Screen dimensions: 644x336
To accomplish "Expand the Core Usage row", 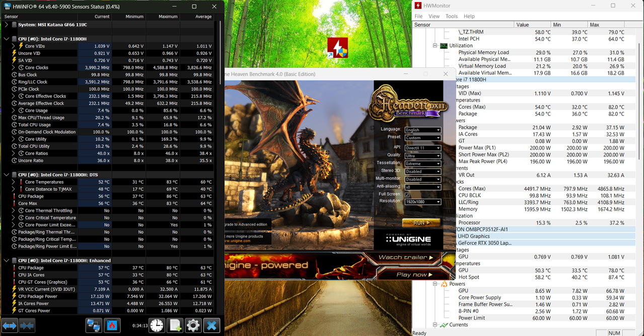I will coord(14,111).
